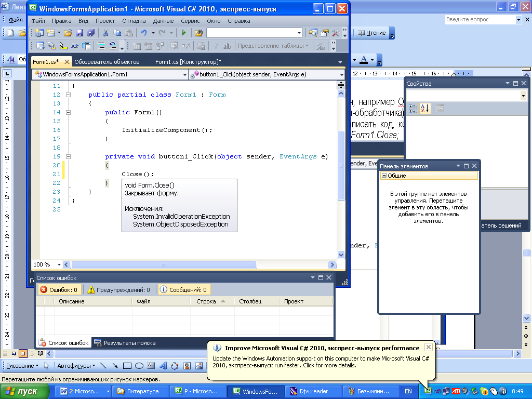The width and height of the screenshot is (532, 399).
Task: Open the Справка menu
Action: (239, 21)
